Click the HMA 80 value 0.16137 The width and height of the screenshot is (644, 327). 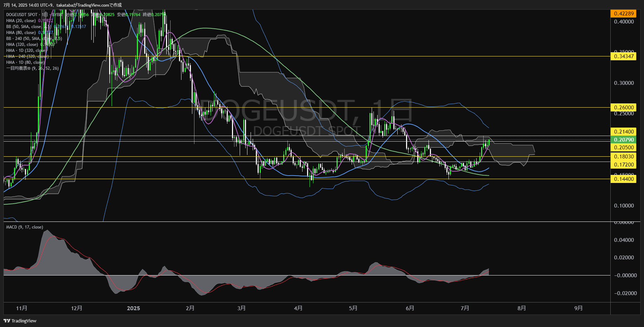(x=46, y=33)
